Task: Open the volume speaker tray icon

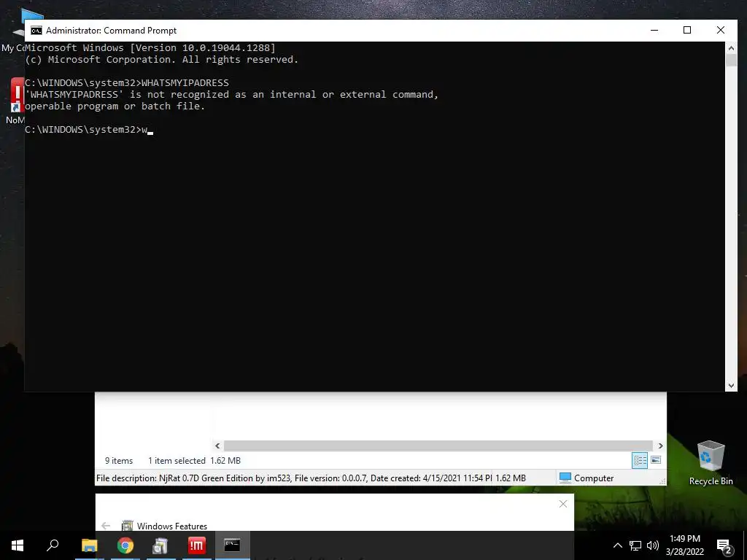Action: click(653, 545)
